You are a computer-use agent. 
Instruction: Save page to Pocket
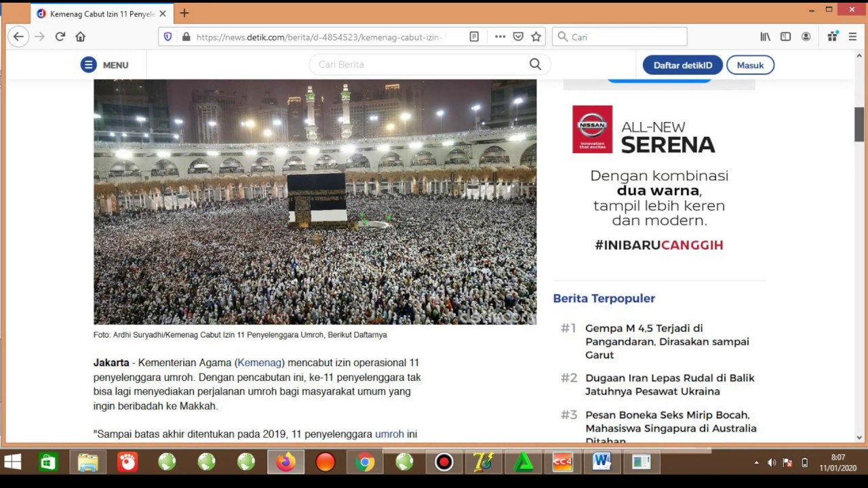[x=518, y=37]
